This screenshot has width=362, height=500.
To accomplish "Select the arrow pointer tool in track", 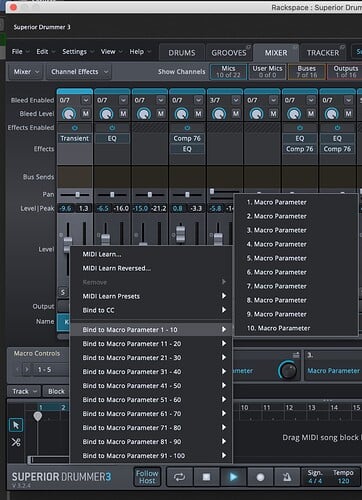I will pos(16,425).
